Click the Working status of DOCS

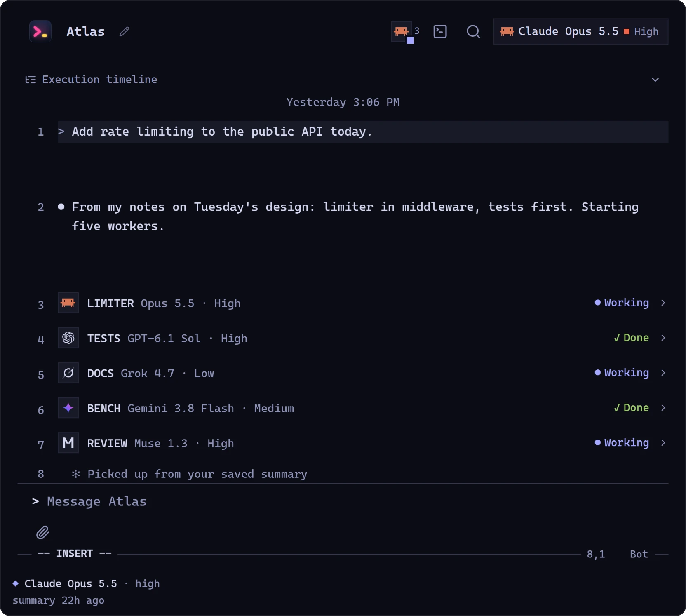pyautogui.click(x=622, y=373)
